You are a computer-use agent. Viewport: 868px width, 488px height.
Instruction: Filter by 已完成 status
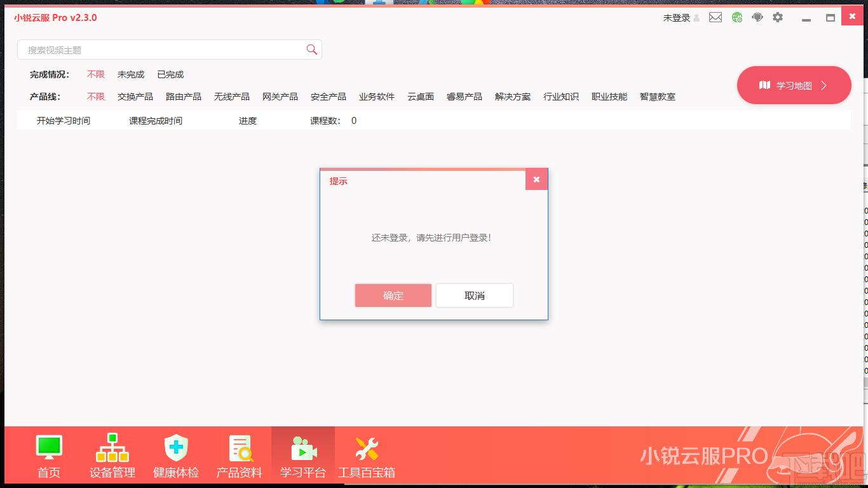[170, 74]
